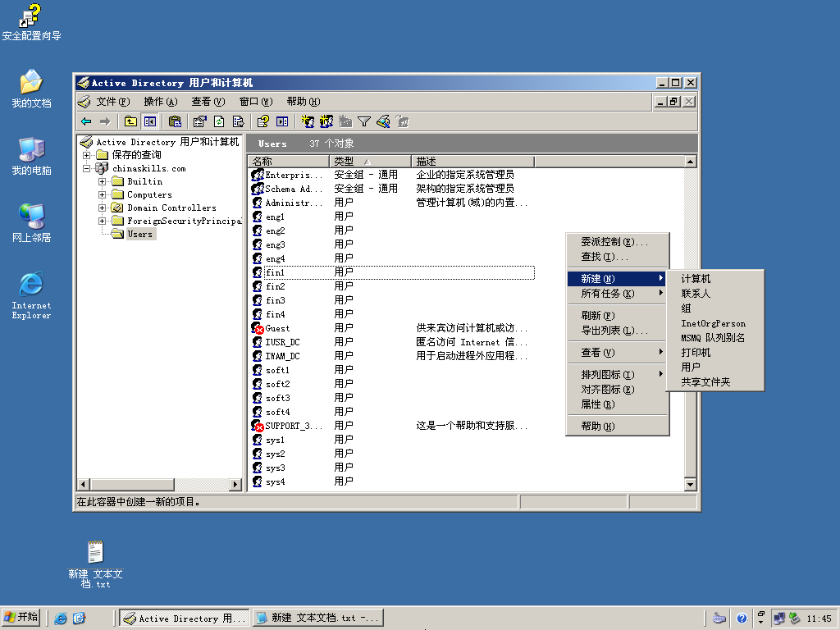Select 刷新 in the context menu
The image size is (840, 630).
click(x=617, y=316)
